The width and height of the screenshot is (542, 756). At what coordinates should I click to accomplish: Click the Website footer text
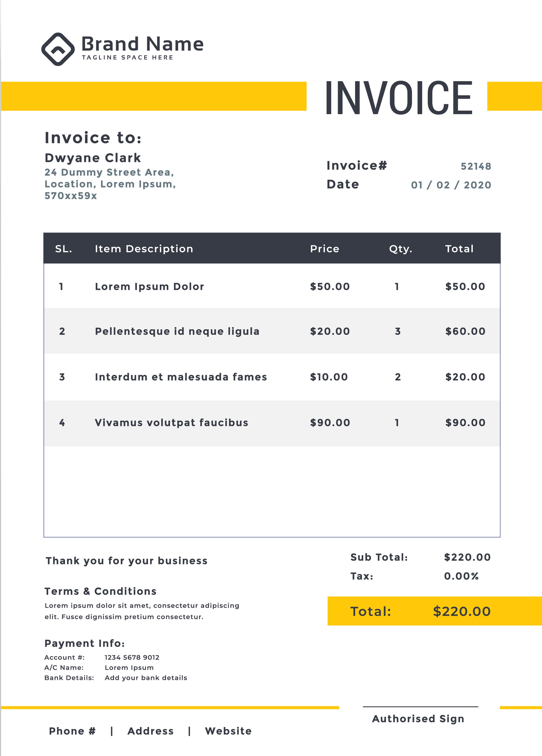click(x=228, y=731)
